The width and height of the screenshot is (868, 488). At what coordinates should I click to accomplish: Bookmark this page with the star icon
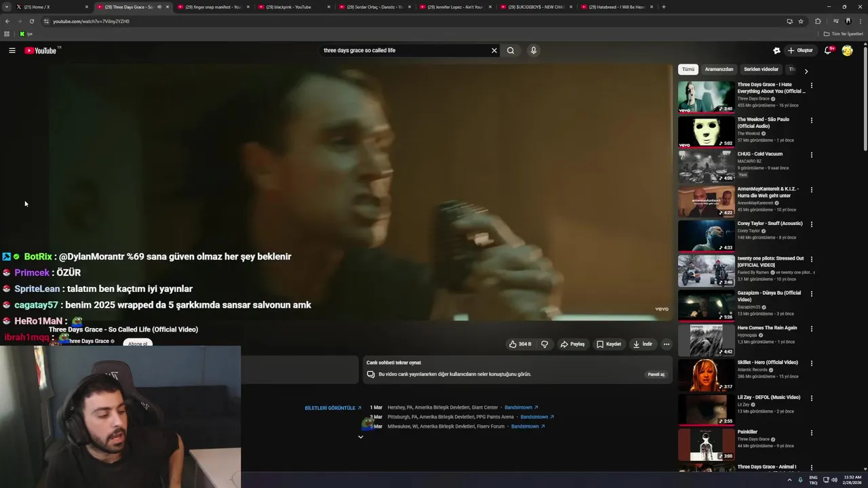click(801, 21)
